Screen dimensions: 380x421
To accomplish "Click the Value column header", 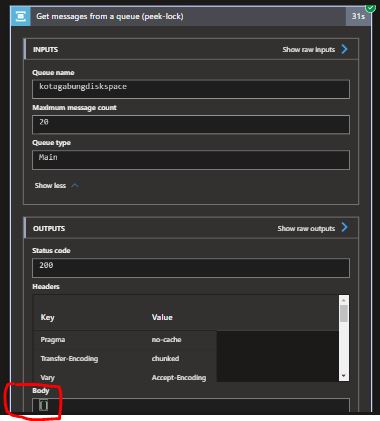I will tap(162, 317).
